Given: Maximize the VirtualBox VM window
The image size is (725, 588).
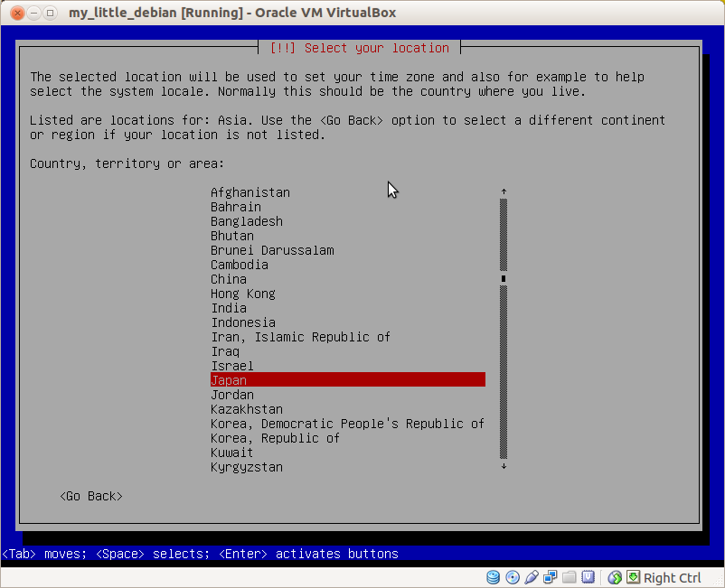Looking at the screenshot, I should point(50,13).
